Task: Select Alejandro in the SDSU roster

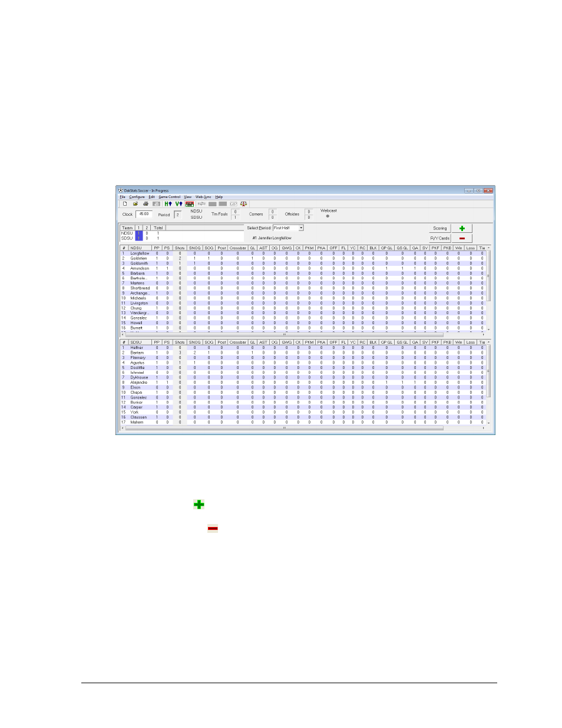Action: click(x=139, y=383)
